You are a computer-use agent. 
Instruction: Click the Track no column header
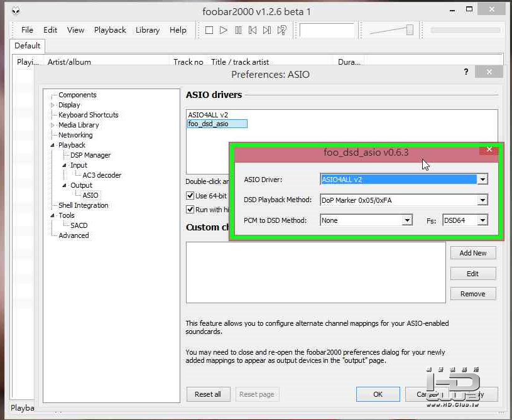click(188, 62)
